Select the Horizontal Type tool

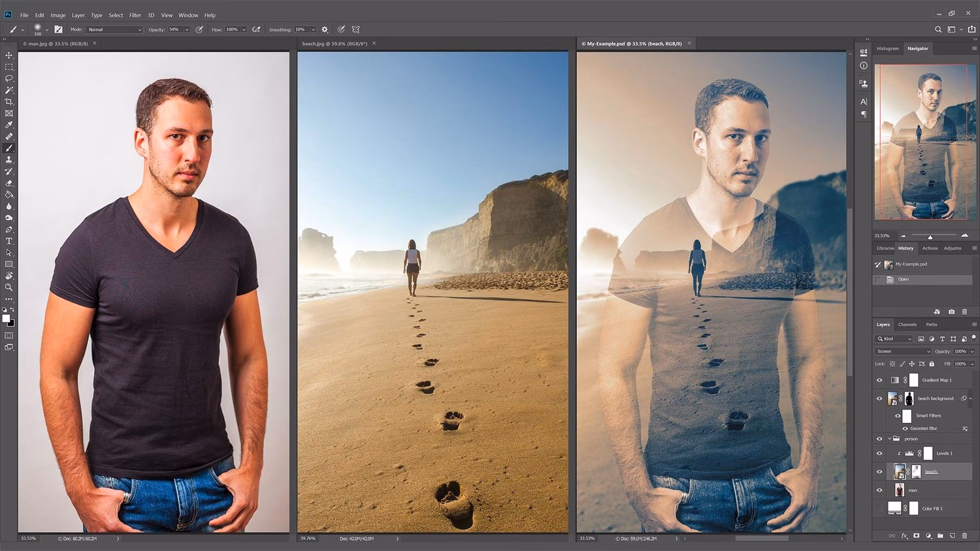click(x=9, y=242)
